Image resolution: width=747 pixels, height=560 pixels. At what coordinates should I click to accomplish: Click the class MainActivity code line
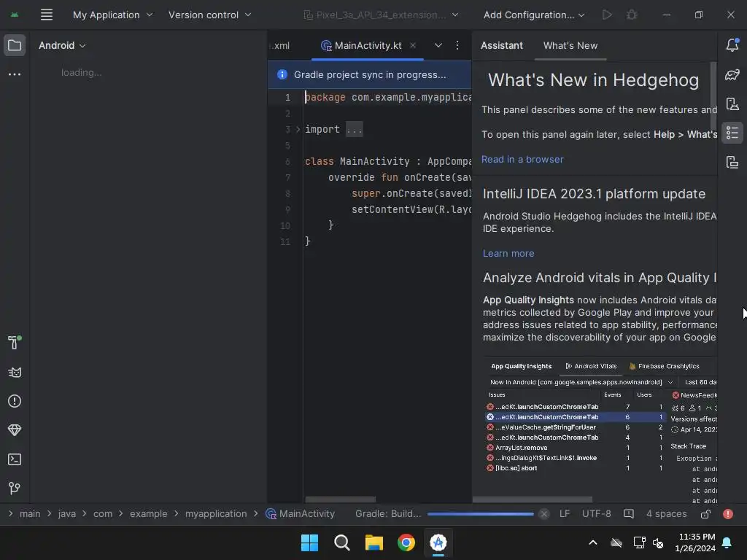pyautogui.click(x=388, y=161)
